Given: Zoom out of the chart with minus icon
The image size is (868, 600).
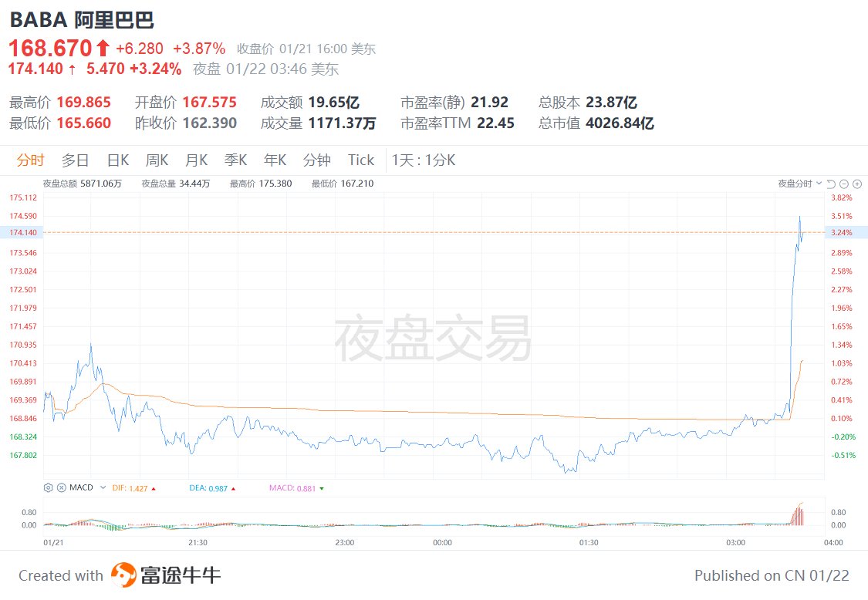Looking at the screenshot, I should point(844,184).
